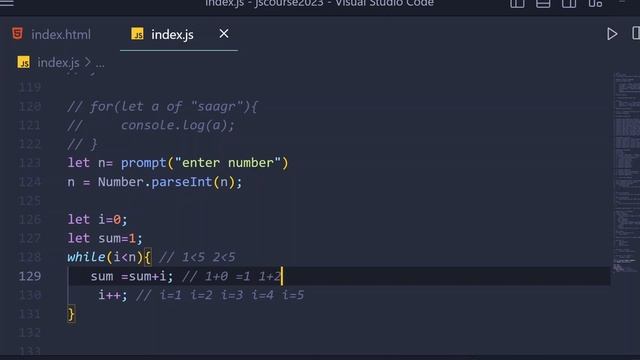Toggle secondary sidebar layout icon
Viewport: 640px width, 360px height.
coord(569,4)
